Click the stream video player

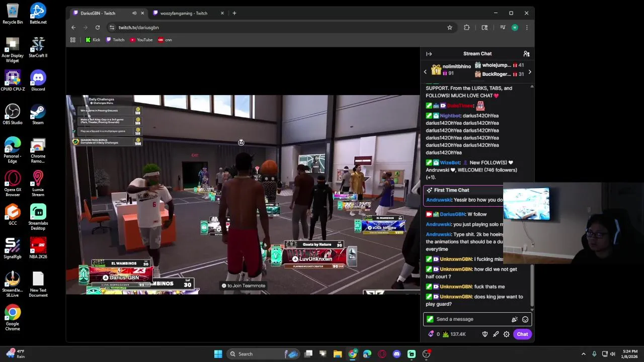(243, 195)
